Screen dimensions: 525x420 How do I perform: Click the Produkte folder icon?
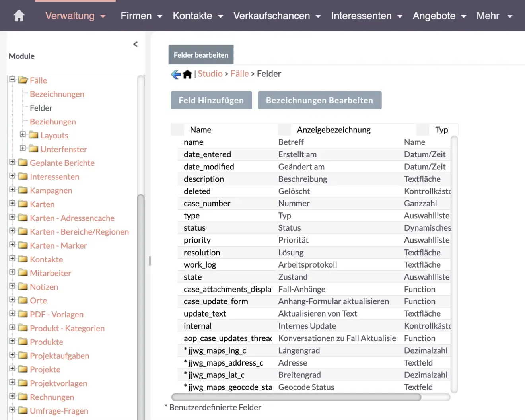[23, 342]
